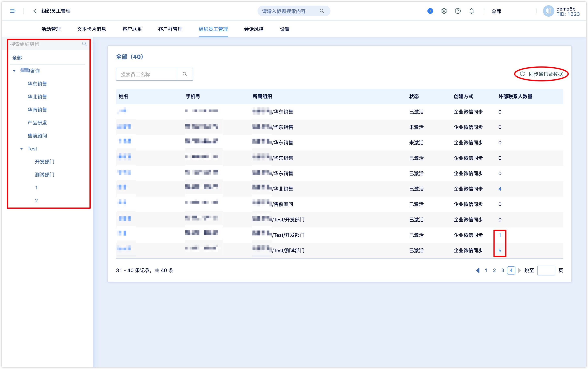Go back with the left chevron arrow
Viewport: 588px width, 369px height.
click(x=35, y=11)
